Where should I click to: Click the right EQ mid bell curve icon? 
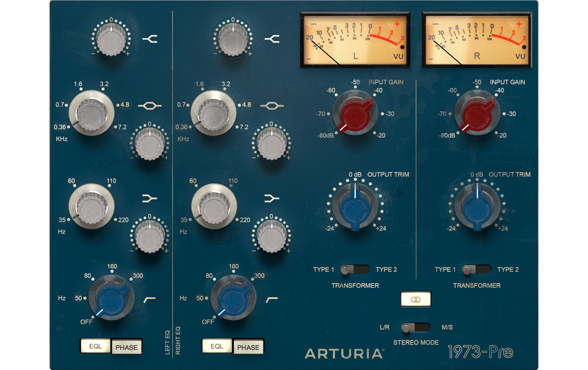(x=272, y=106)
